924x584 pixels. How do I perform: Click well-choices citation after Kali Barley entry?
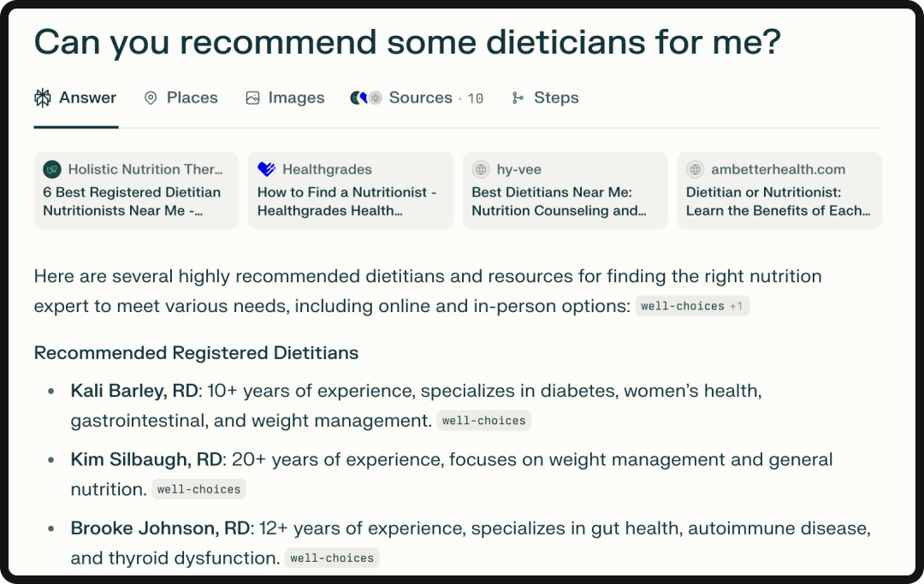pos(484,420)
